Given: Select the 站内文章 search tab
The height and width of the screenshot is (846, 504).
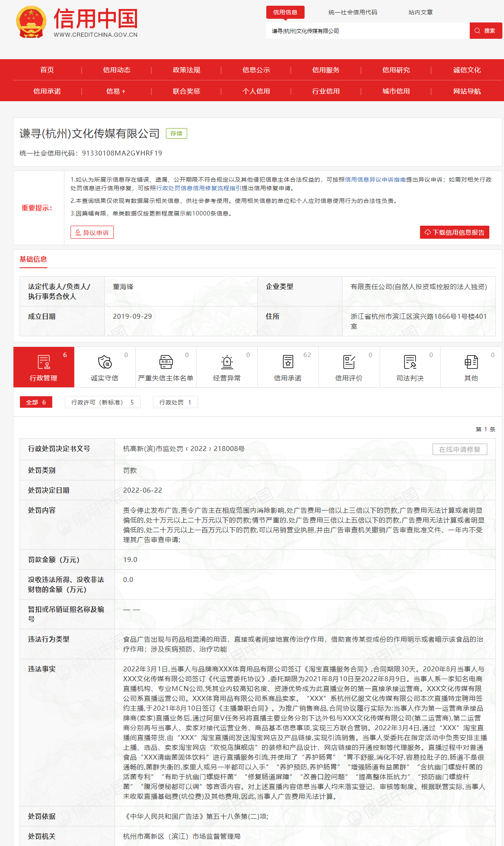Looking at the screenshot, I should (x=421, y=12).
